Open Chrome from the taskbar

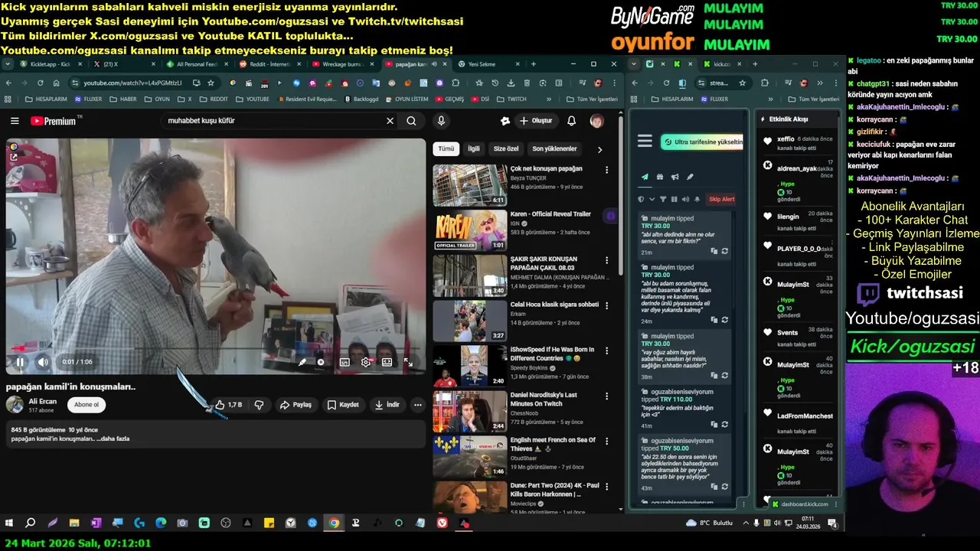click(334, 523)
